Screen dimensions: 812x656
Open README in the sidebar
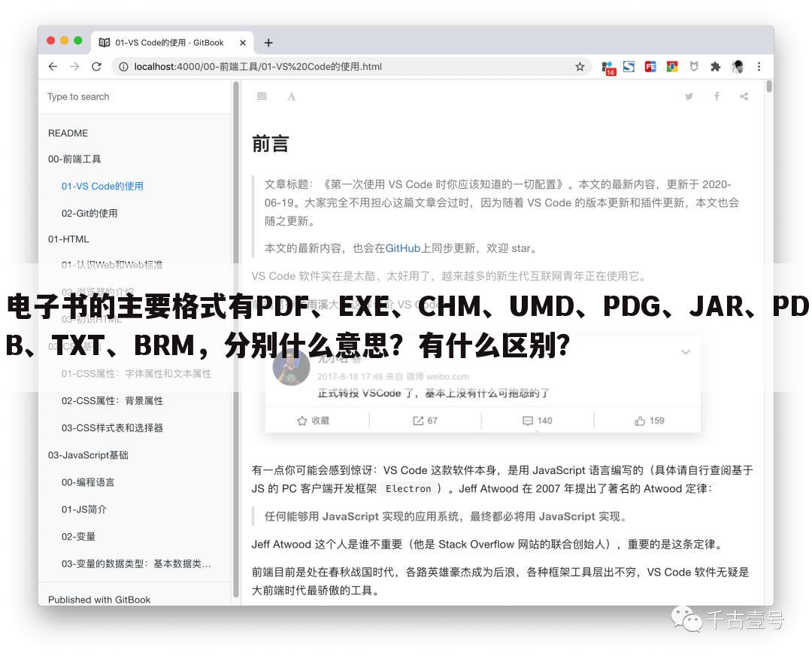[68, 133]
